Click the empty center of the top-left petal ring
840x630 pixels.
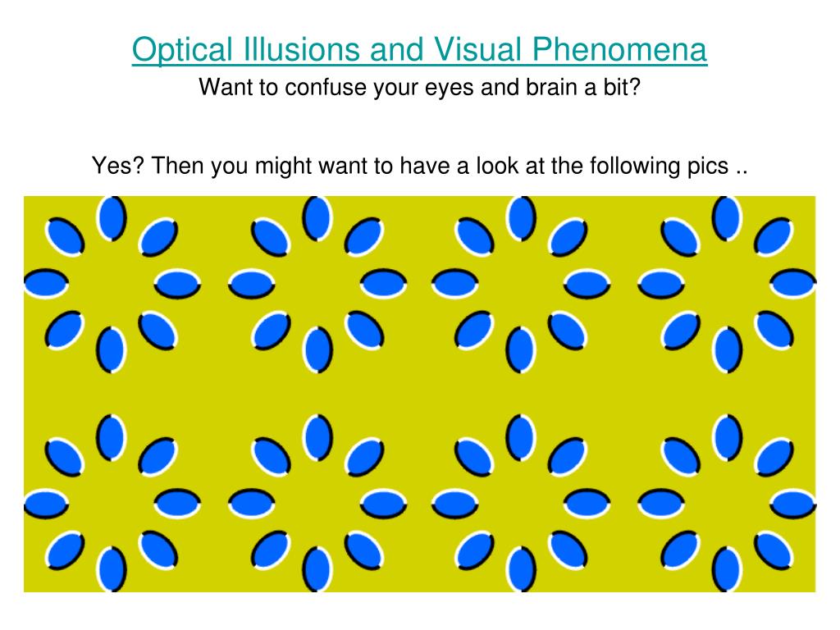112,284
